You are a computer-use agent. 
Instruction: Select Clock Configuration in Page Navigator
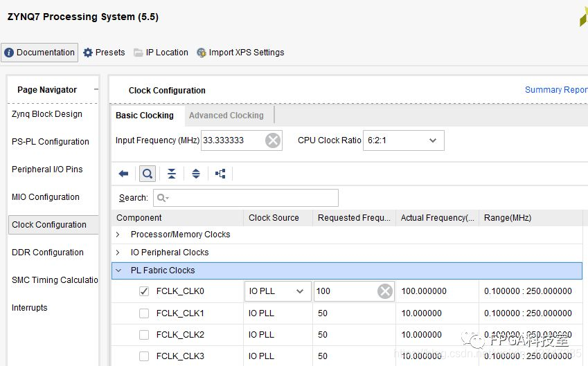53,225
